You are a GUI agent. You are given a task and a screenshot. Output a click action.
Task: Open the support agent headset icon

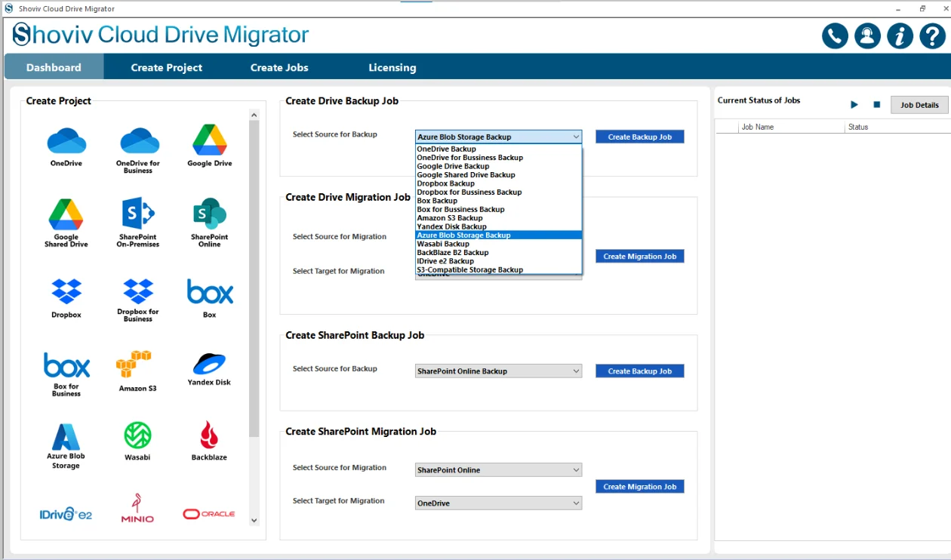[x=867, y=35]
